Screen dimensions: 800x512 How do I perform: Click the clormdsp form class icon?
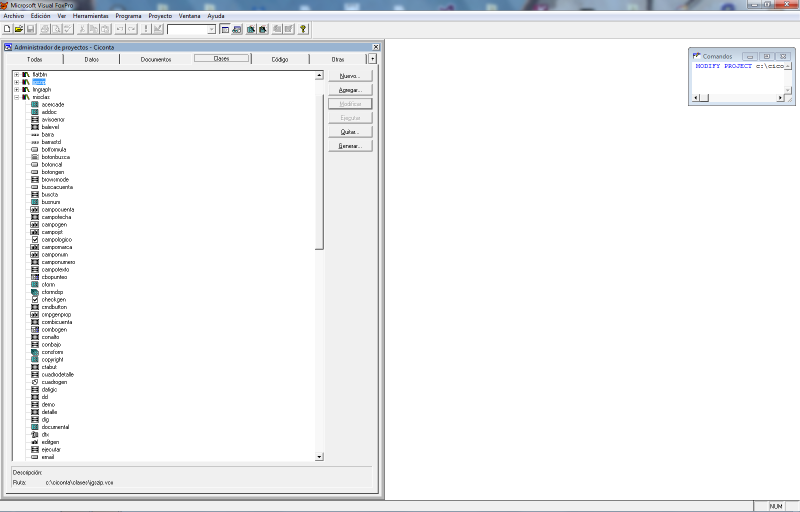[x=35, y=292]
